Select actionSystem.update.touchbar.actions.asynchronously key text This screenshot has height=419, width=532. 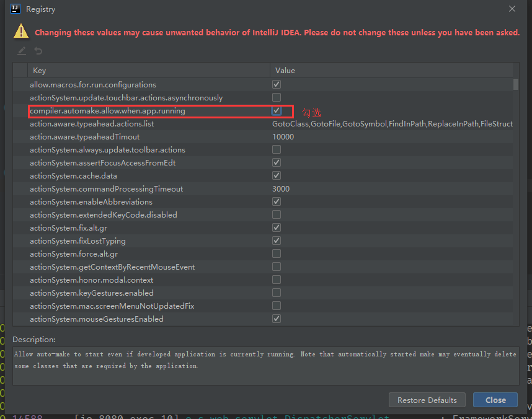[x=126, y=98]
